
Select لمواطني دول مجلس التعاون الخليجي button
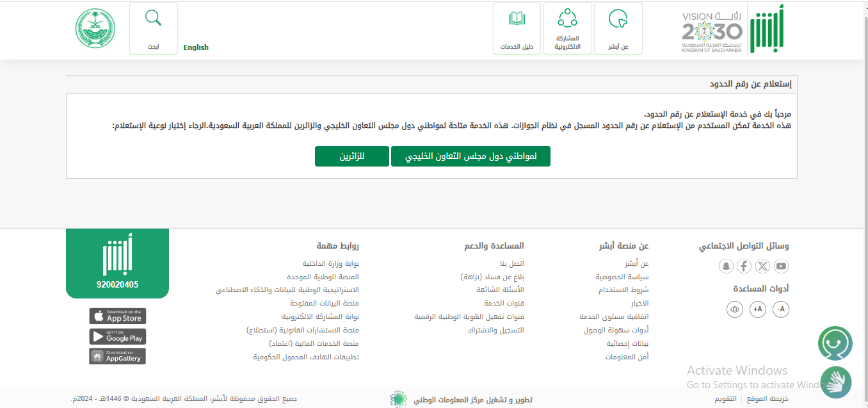470,156
